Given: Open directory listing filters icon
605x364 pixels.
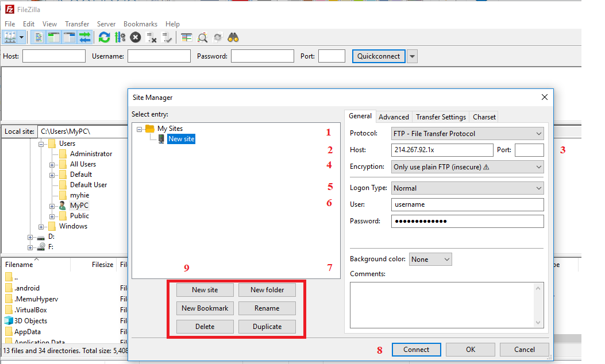Looking at the screenshot, I should click(187, 37).
